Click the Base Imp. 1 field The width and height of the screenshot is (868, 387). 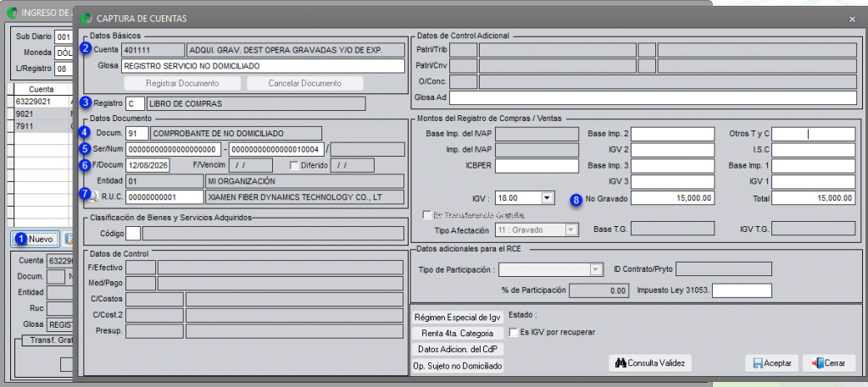point(814,166)
